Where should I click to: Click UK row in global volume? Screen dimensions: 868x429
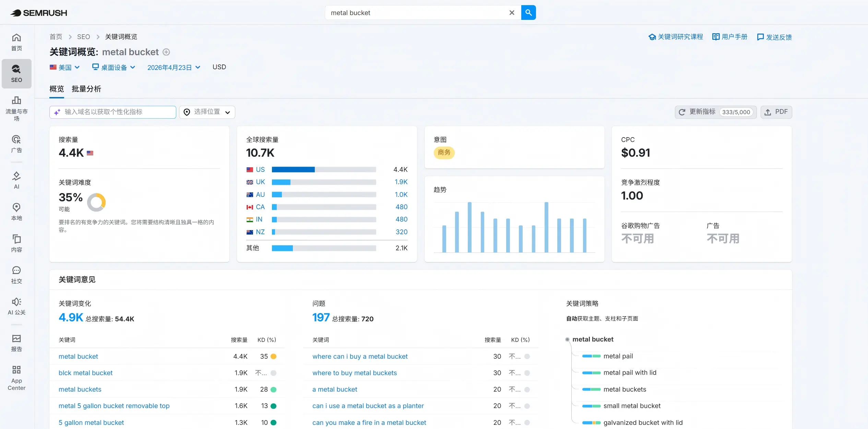pos(327,182)
